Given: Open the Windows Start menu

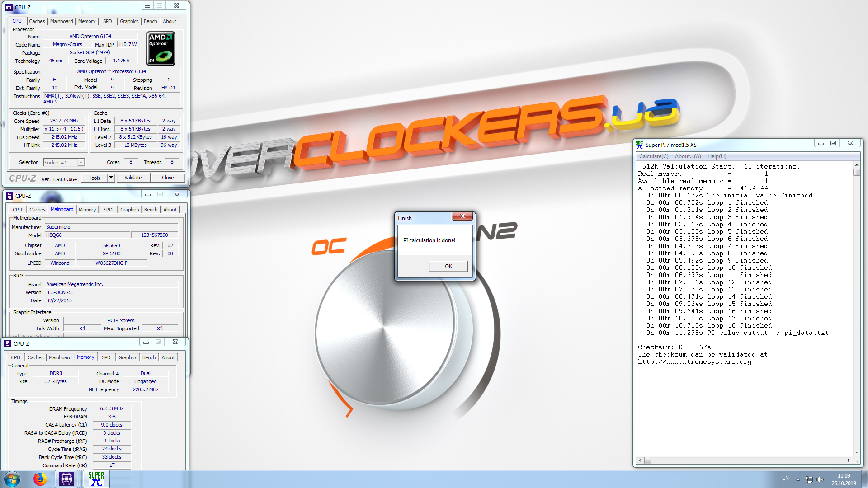Looking at the screenshot, I should (12, 479).
